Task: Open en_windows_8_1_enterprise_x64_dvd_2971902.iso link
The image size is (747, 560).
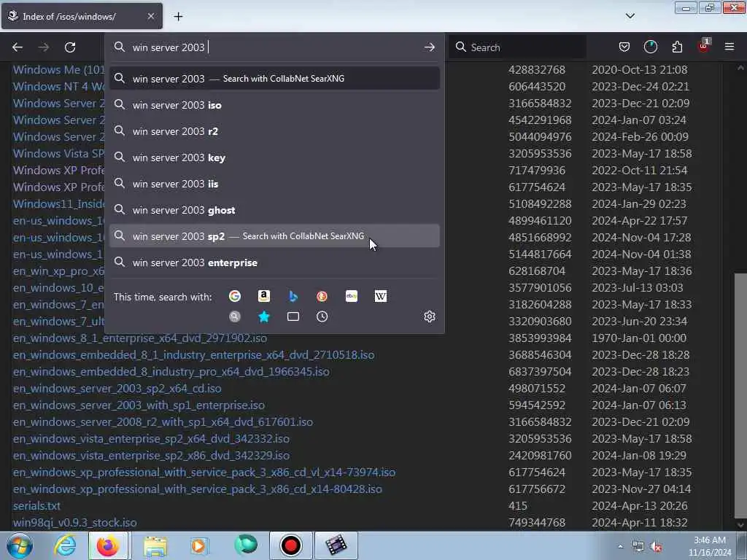Action: coord(139,338)
